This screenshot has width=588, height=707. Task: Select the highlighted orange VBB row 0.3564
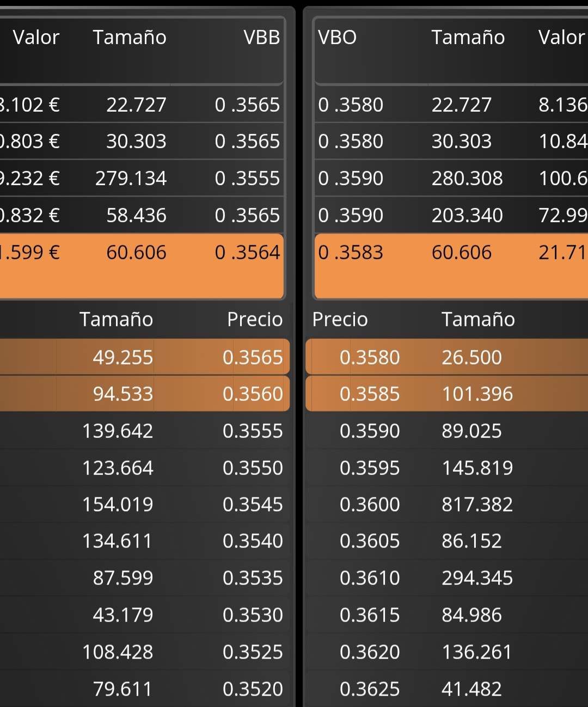coord(142,266)
